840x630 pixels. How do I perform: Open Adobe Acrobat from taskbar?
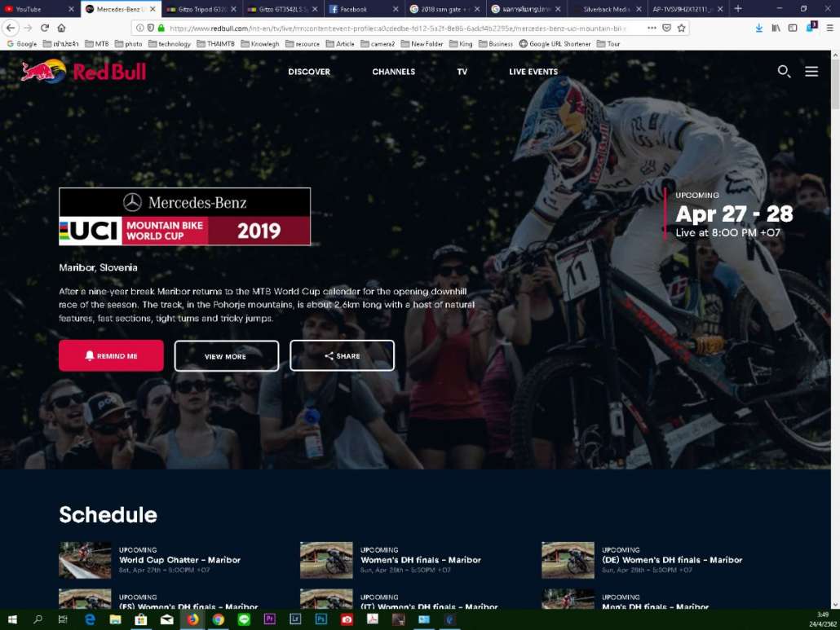373,619
